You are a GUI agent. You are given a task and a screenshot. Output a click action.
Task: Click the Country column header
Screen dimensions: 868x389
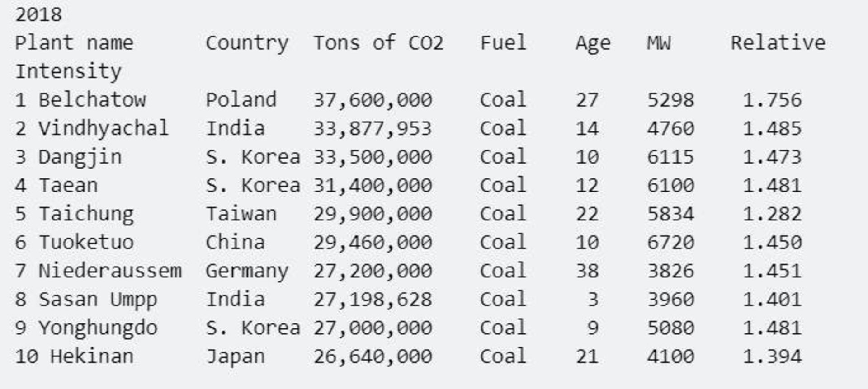(x=247, y=44)
